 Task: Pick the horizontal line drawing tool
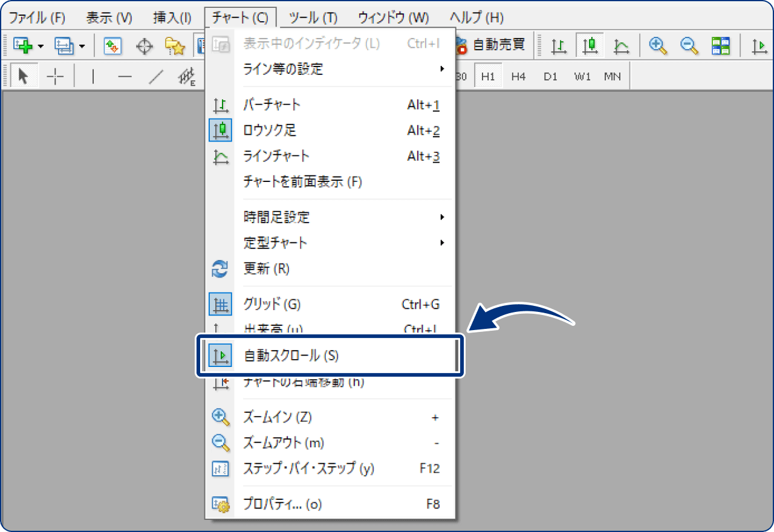125,76
